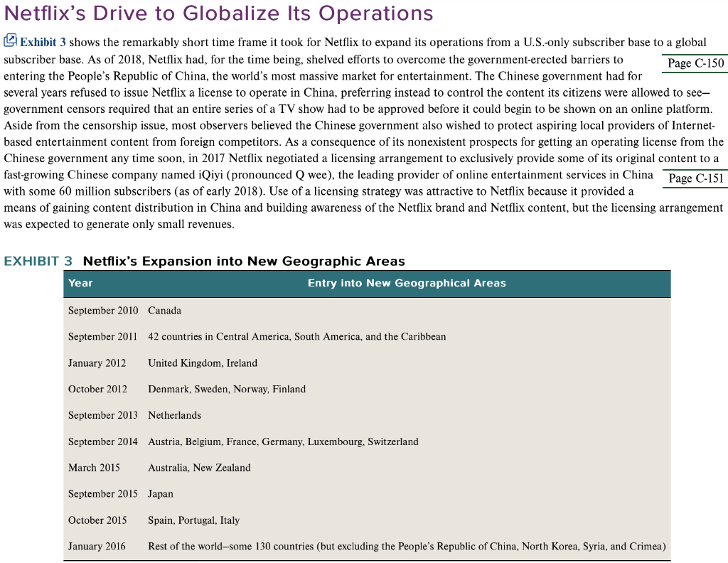This screenshot has width=728, height=563.
Task: Click the Austria, Belgium, France, Germany entry
Action: click(x=283, y=441)
